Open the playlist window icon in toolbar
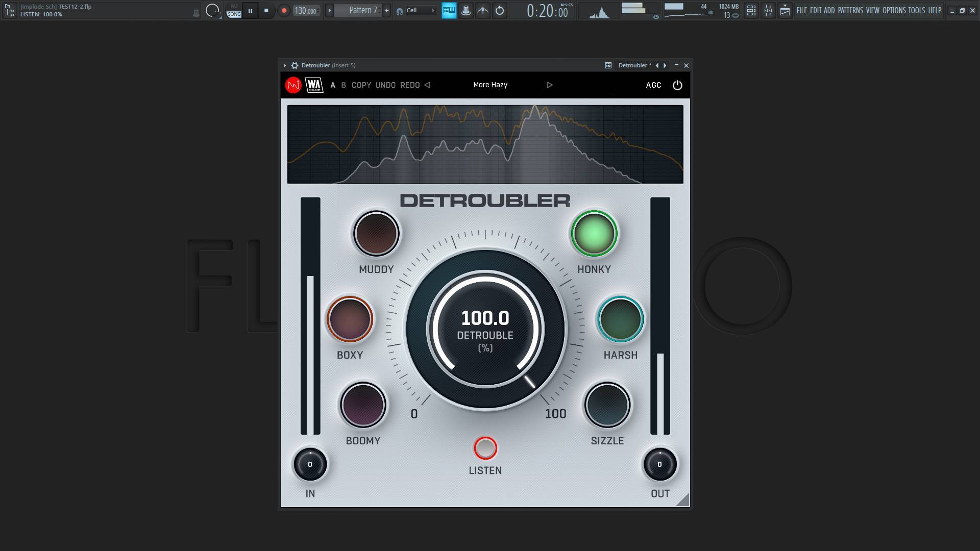 pyautogui.click(x=785, y=10)
